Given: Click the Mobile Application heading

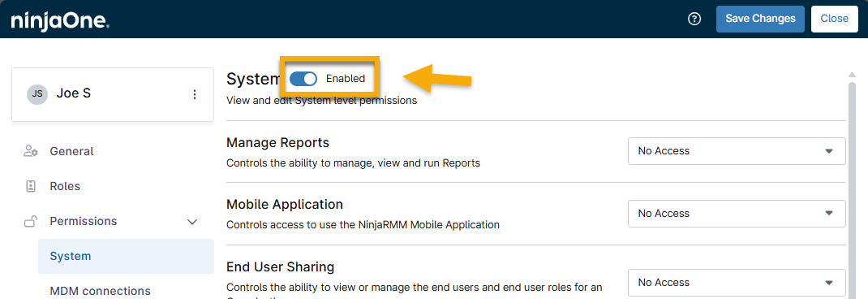Looking at the screenshot, I should tap(285, 204).
